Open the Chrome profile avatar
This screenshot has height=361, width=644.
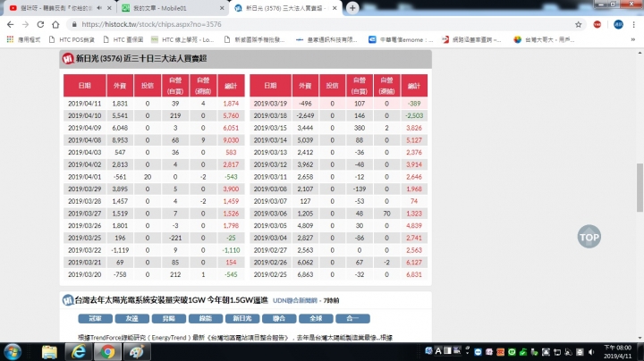pyautogui.click(x=618, y=25)
